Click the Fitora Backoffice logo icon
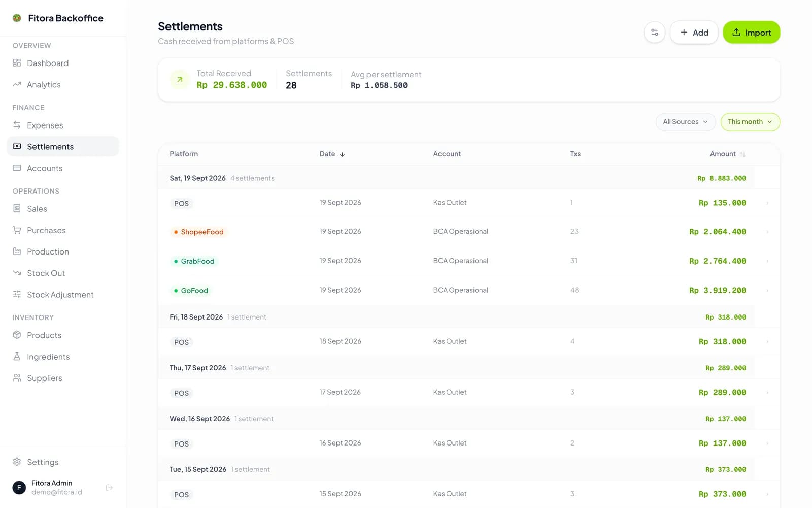The image size is (812, 508). pos(17,18)
